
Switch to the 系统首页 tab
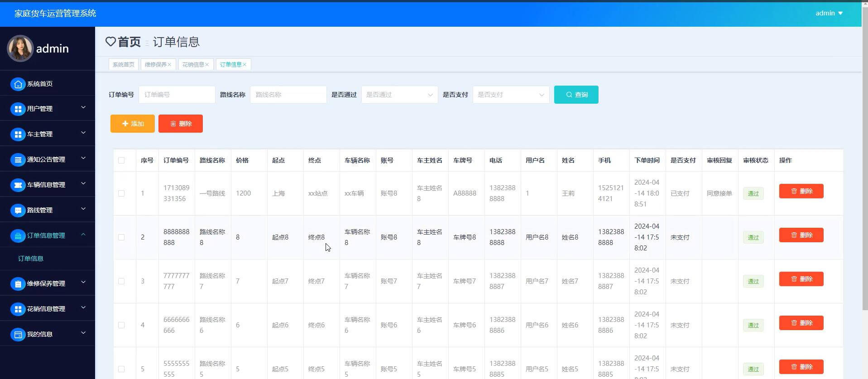[x=124, y=65]
